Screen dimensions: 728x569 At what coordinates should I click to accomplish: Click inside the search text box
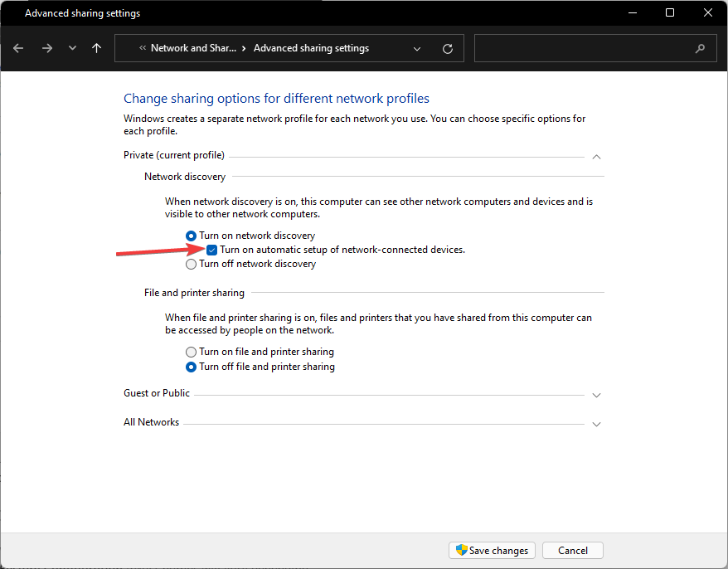[580, 48]
